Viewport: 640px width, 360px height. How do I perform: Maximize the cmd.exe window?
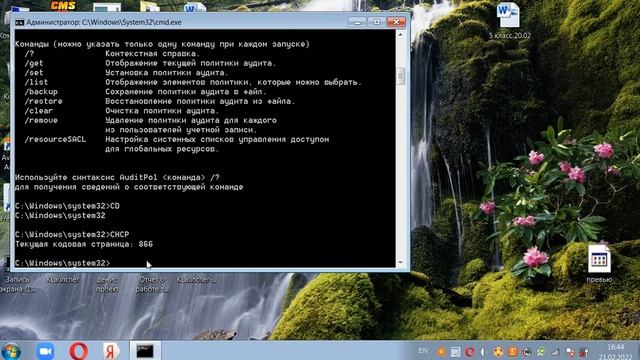pyautogui.click(x=376, y=22)
